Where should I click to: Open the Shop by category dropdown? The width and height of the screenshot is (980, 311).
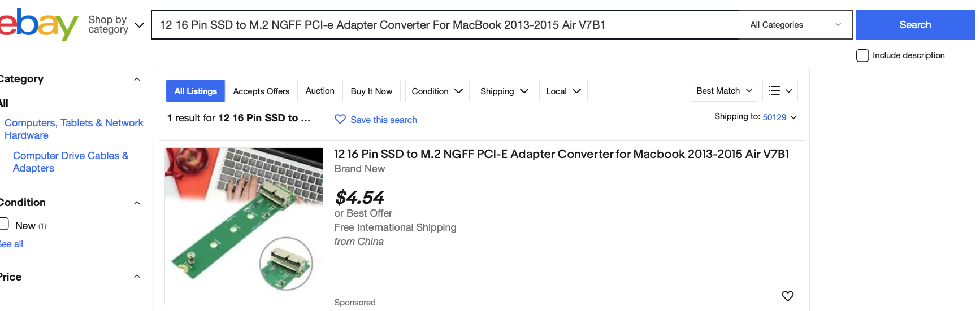(116, 25)
